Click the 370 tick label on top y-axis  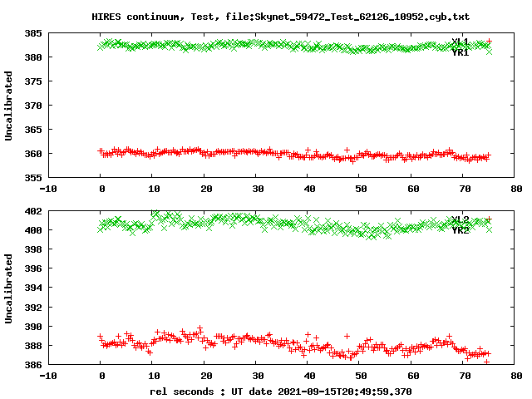[33, 106]
